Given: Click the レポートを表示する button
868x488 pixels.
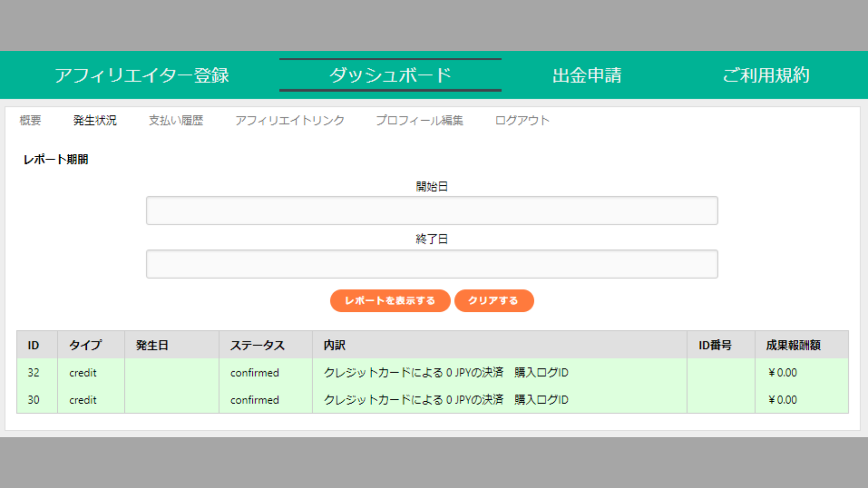Looking at the screenshot, I should click(x=390, y=300).
